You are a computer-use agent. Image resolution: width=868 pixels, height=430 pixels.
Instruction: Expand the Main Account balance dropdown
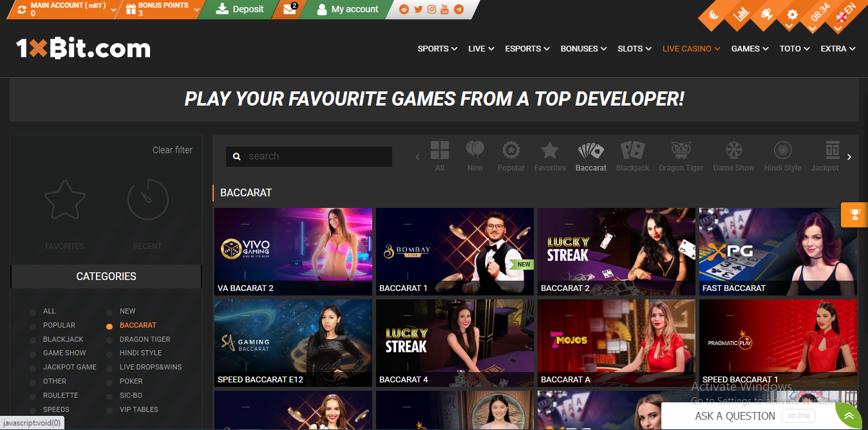tap(114, 10)
